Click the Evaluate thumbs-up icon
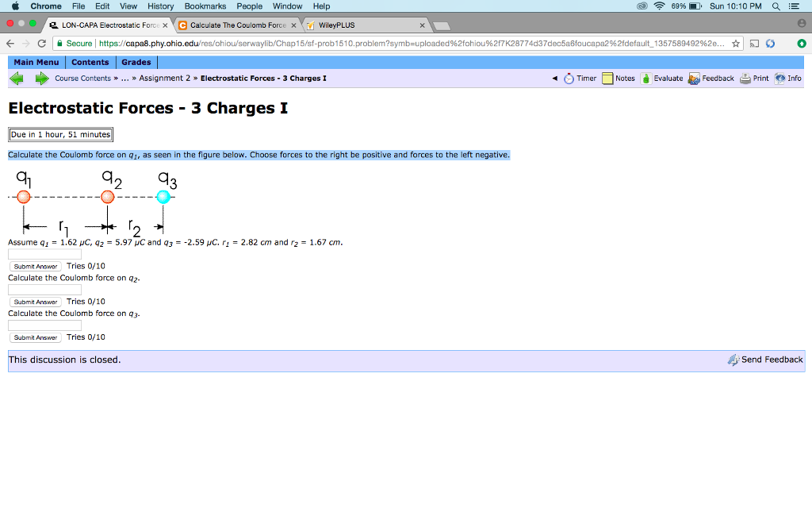This screenshot has width=812, height=508. 646,78
